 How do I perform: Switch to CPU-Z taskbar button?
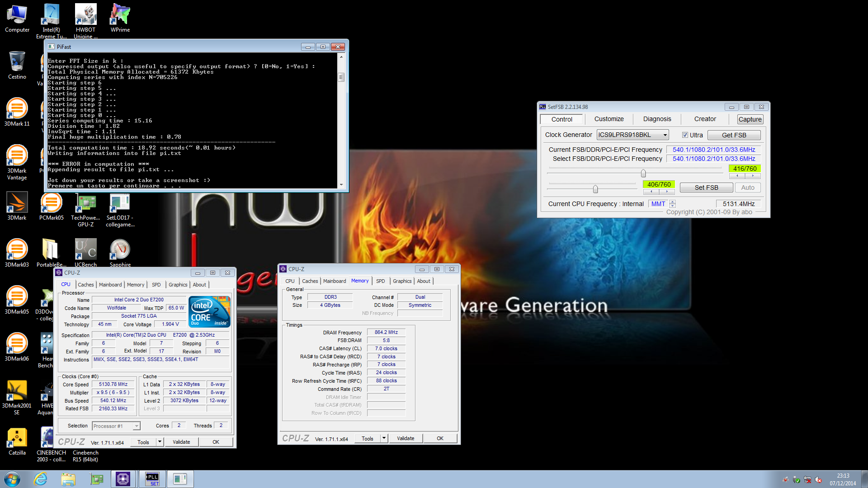point(123,479)
